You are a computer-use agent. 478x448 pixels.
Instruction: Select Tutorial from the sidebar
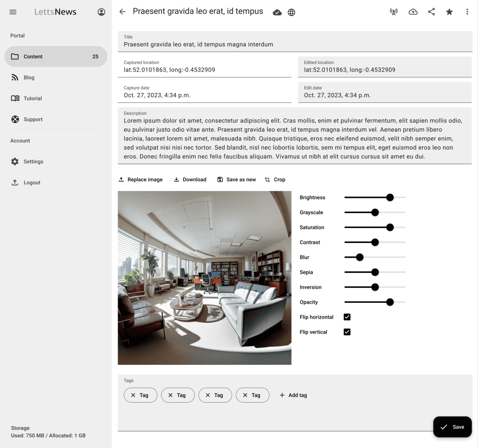[33, 99]
